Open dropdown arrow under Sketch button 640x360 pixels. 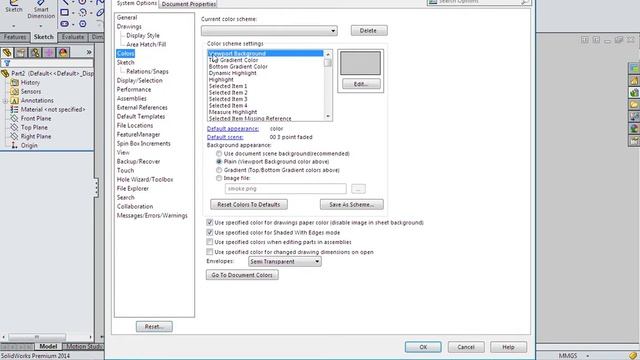coord(13,26)
